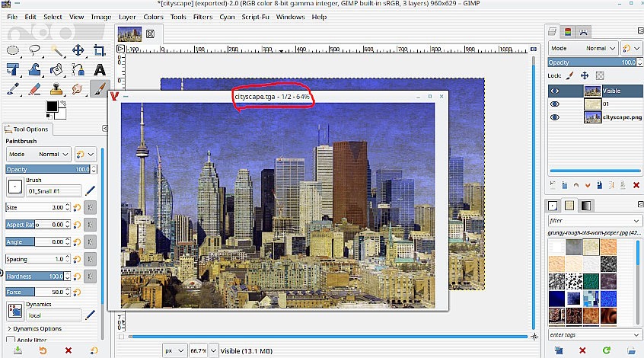Link angle to brush native
The width and height of the screenshot is (644, 358).
point(90,242)
